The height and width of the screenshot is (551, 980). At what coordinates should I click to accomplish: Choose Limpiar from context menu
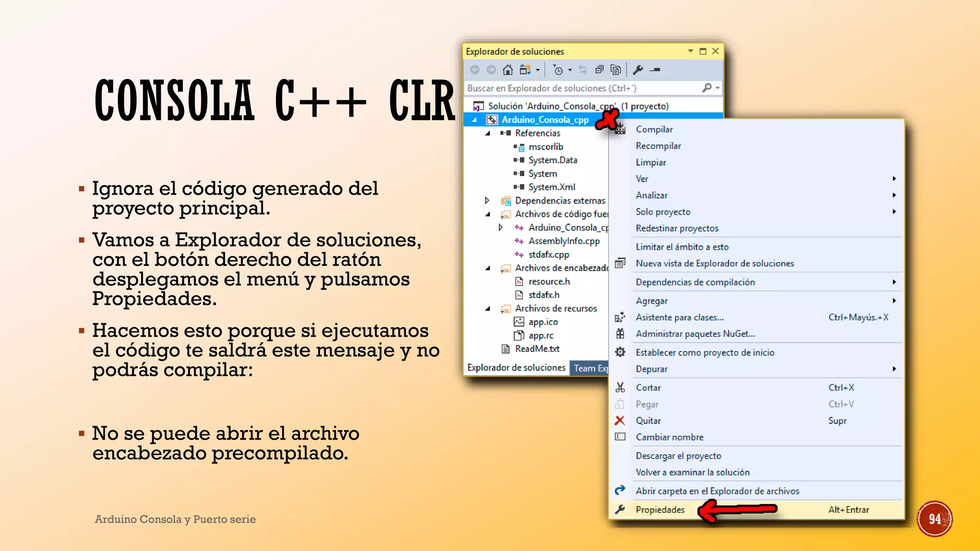click(x=651, y=162)
